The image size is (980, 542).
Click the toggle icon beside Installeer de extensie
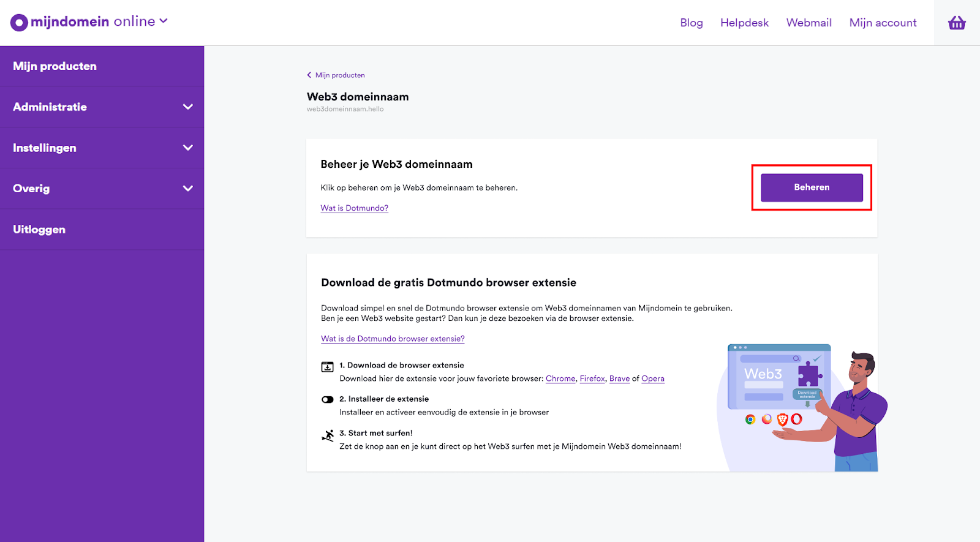coord(328,400)
